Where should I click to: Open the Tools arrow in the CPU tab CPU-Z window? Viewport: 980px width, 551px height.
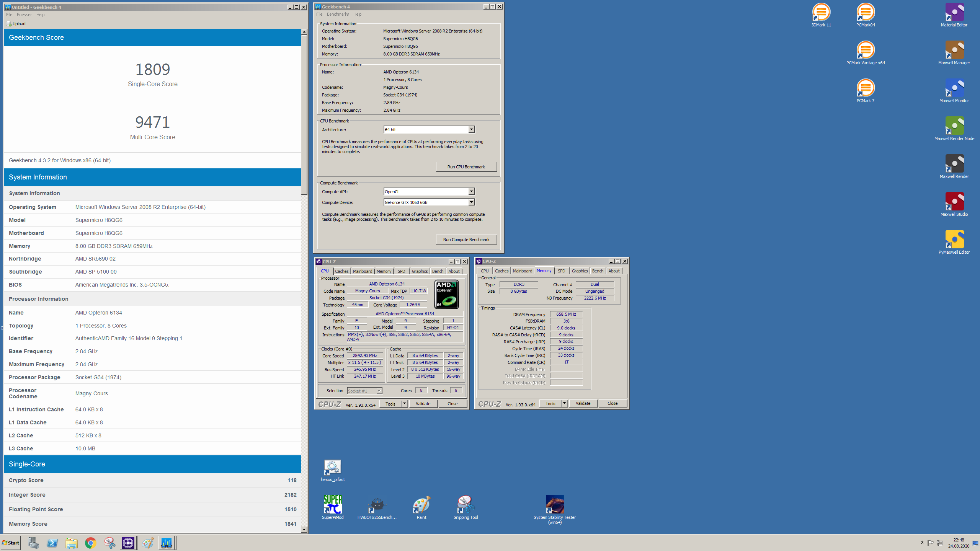click(404, 404)
